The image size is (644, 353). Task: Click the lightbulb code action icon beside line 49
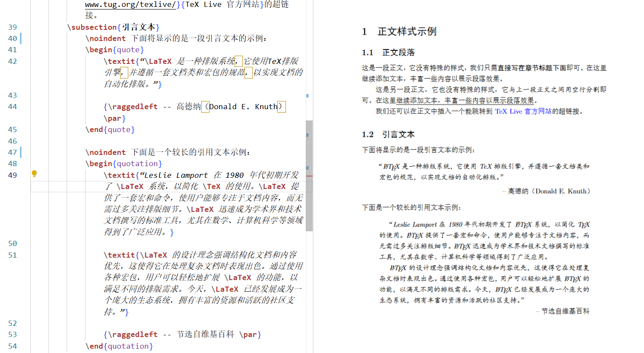click(35, 174)
